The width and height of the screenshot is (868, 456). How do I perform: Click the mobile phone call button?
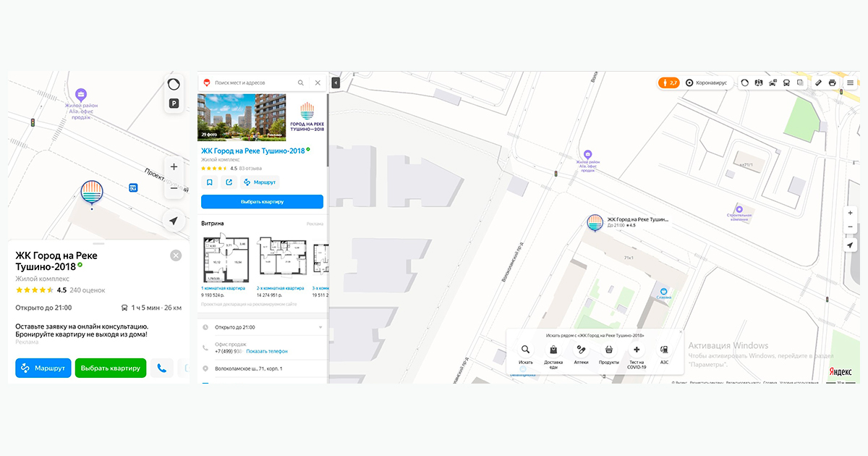pos(161,368)
